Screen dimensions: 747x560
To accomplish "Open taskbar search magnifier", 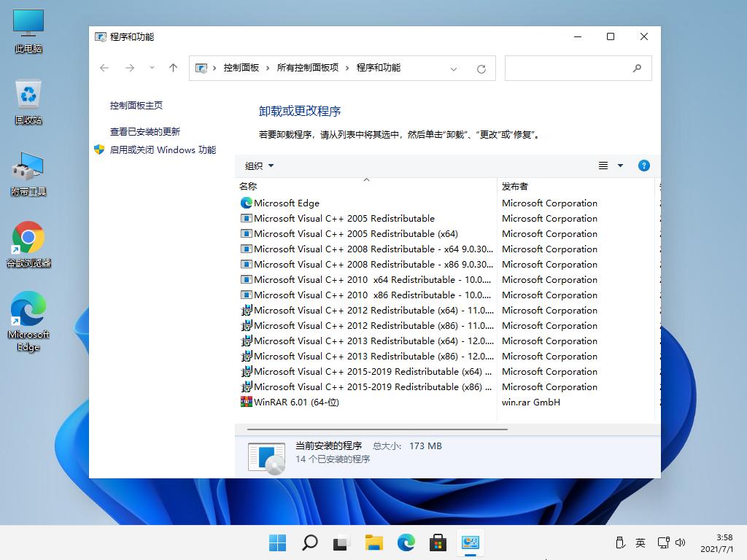I will pos(309,542).
